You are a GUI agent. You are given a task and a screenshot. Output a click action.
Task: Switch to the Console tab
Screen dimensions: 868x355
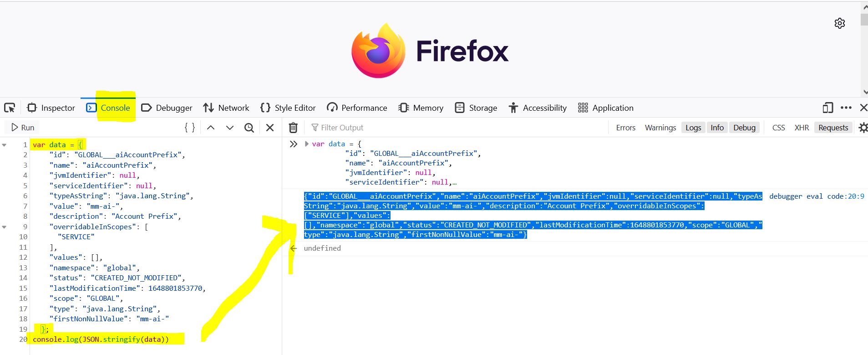(108, 108)
